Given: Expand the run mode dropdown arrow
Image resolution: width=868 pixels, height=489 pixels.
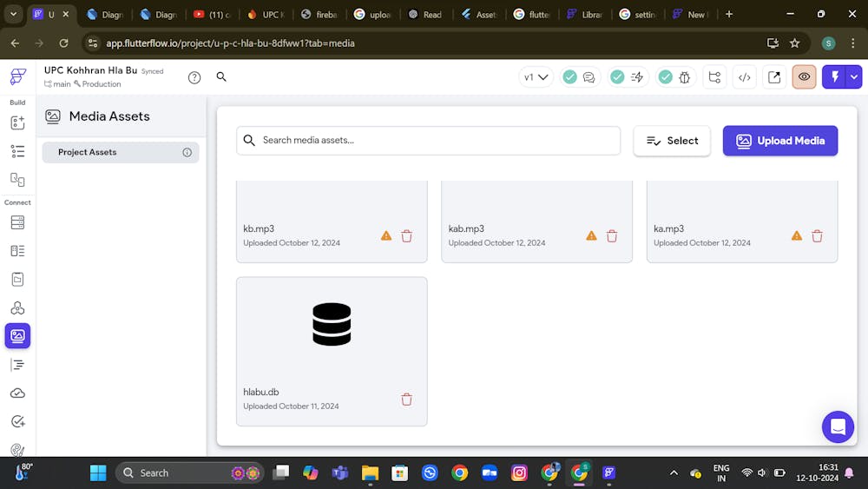Looking at the screenshot, I should (x=854, y=77).
